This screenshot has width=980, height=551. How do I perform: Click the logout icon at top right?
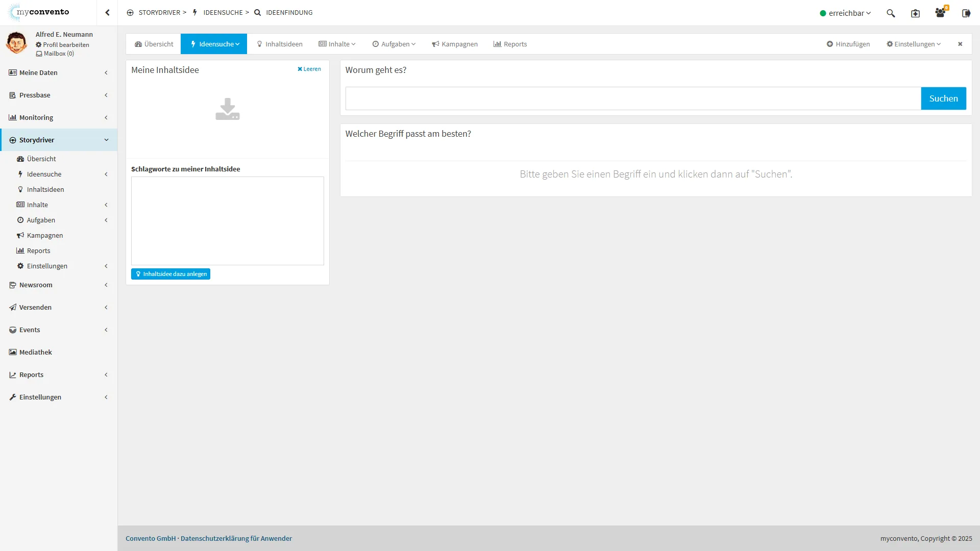[x=966, y=13]
